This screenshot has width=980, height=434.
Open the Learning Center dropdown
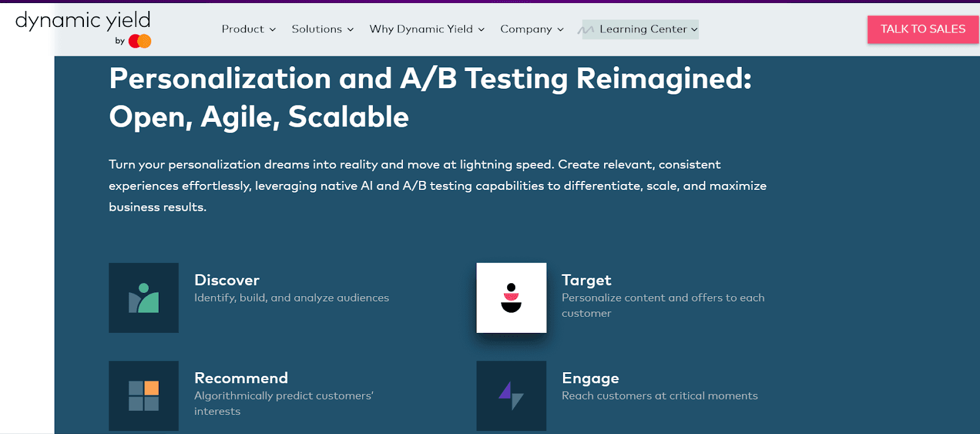[x=695, y=29]
